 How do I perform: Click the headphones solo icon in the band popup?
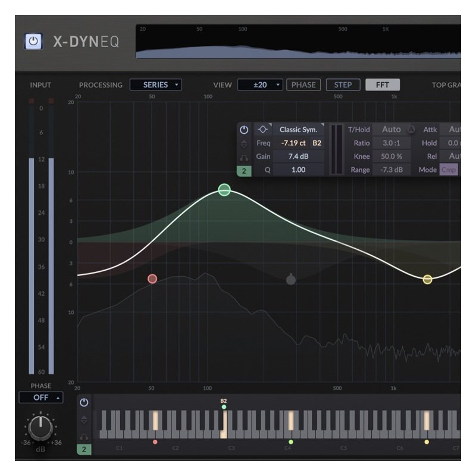[244, 158]
